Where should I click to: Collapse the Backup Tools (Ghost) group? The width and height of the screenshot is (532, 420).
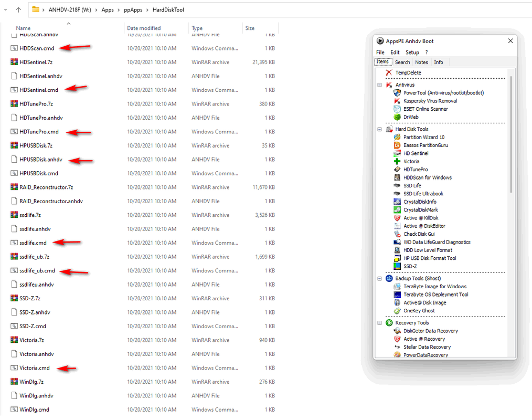pos(380,278)
